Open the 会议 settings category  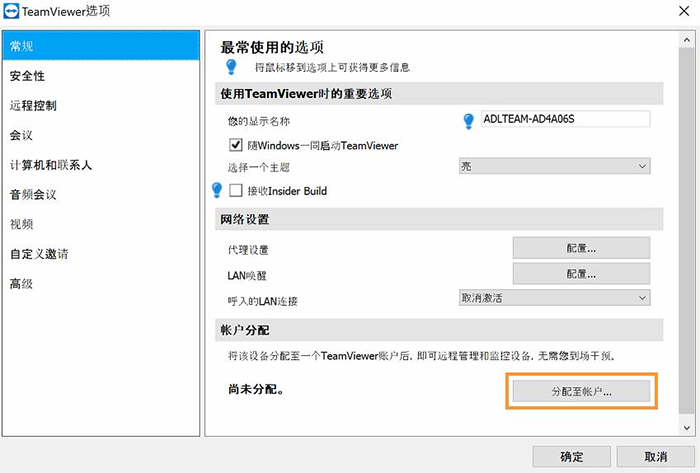(101, 135)
